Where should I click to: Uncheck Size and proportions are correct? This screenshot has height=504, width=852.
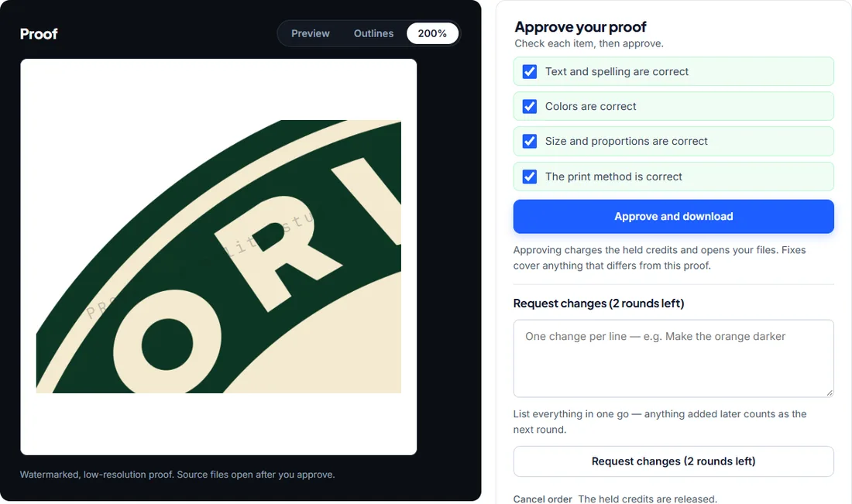pyautogui.click(x=529, y=141)
